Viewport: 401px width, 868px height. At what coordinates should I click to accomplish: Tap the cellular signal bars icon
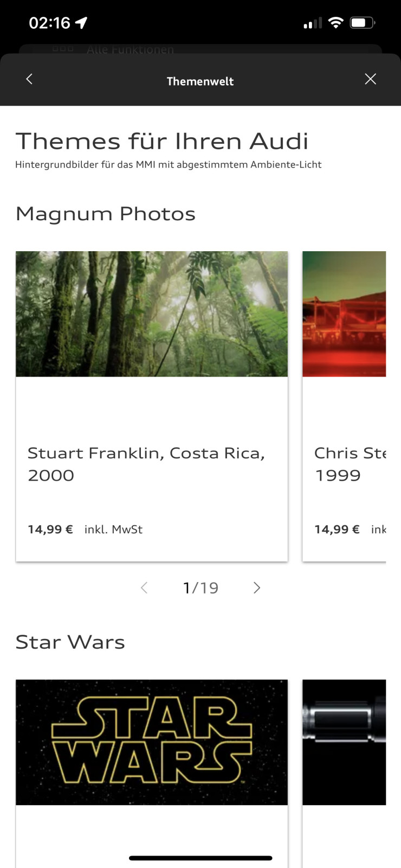pos(313,23)
